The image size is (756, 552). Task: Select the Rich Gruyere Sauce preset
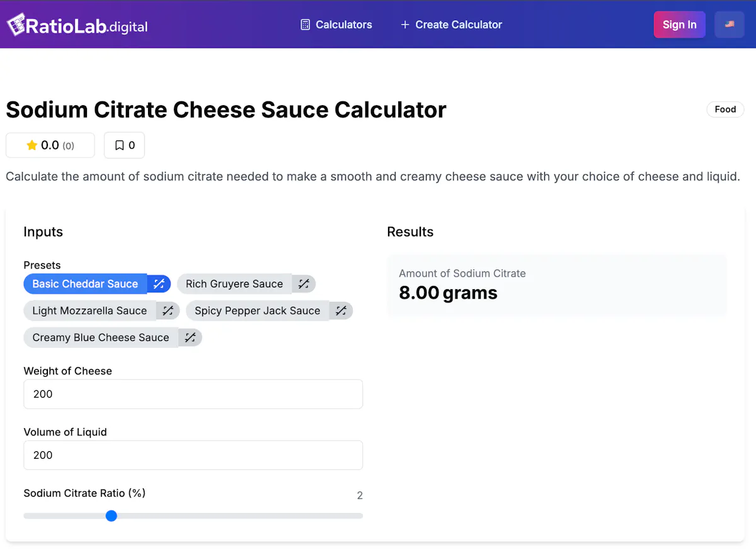coord(234,284)
